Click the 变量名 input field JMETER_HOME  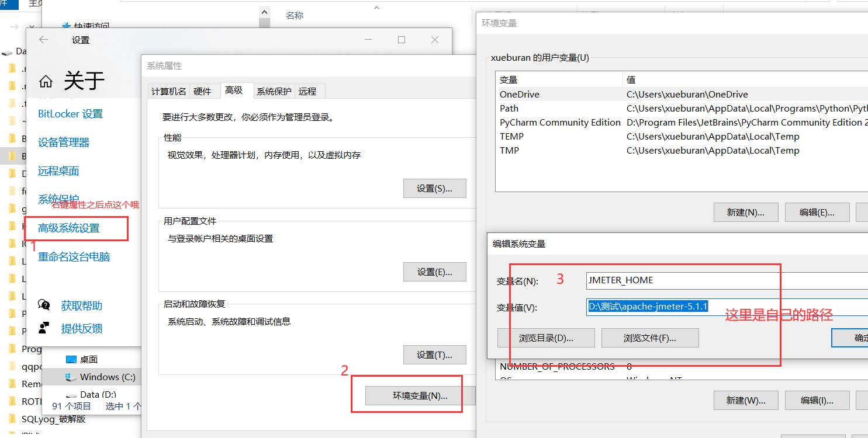(727, 280)
